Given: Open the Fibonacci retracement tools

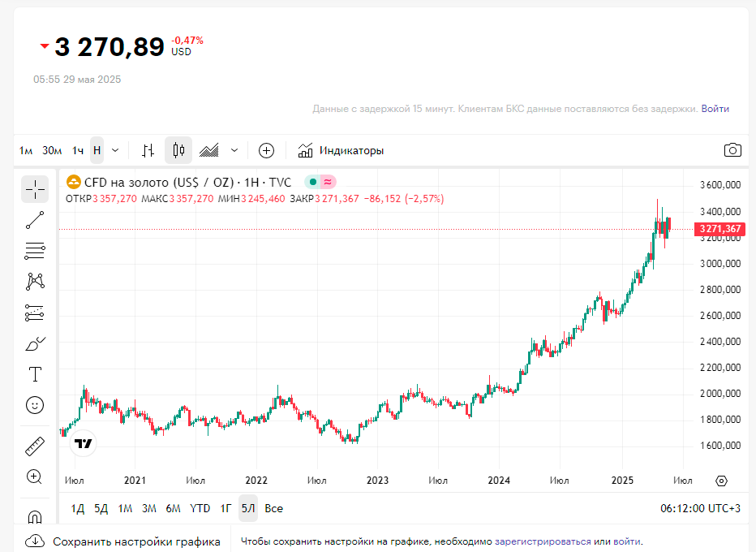Looking at the screenshot, I should point(35,250).
